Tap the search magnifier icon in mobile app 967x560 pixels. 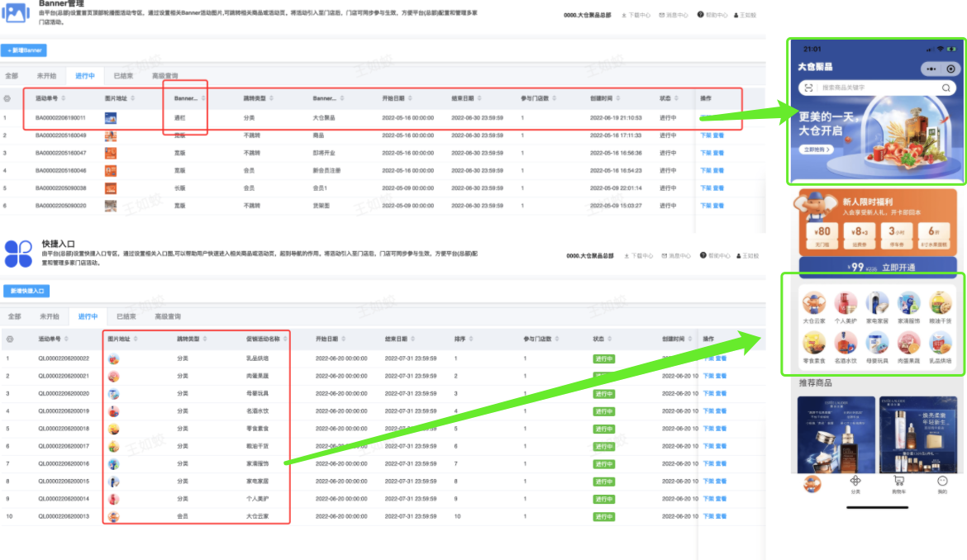[x=946, y=88]
